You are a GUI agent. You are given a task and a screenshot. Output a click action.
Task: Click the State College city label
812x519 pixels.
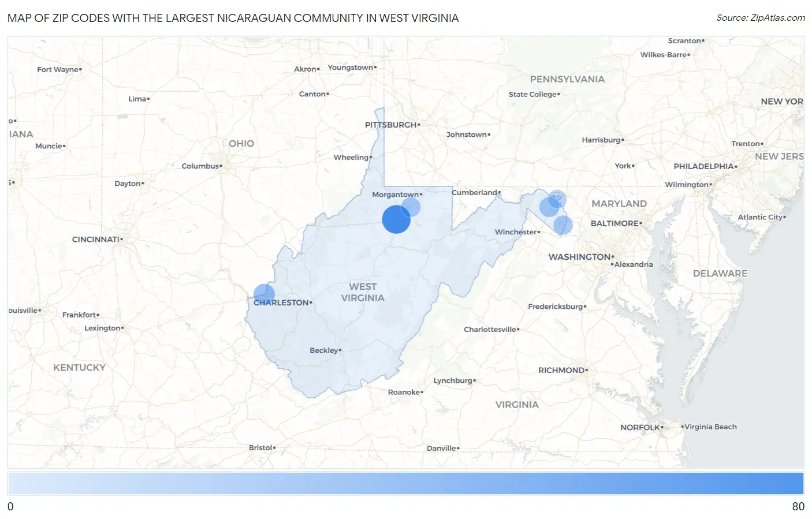click(532, 95)
